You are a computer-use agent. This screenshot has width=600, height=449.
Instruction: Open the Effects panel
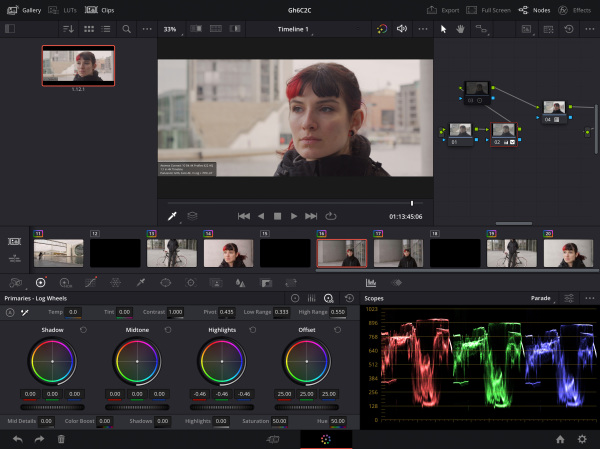pyautogui.click(x=574, y=10)
